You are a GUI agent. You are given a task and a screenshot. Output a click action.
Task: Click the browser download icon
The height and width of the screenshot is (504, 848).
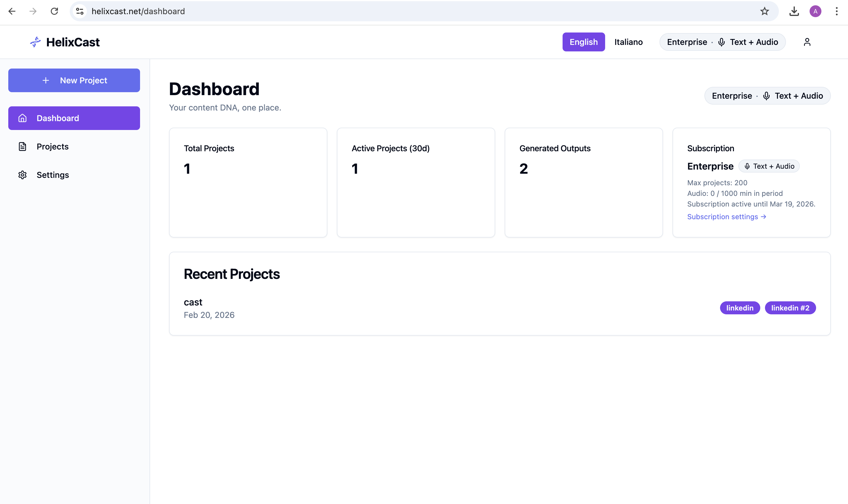[x=794, y=11]
